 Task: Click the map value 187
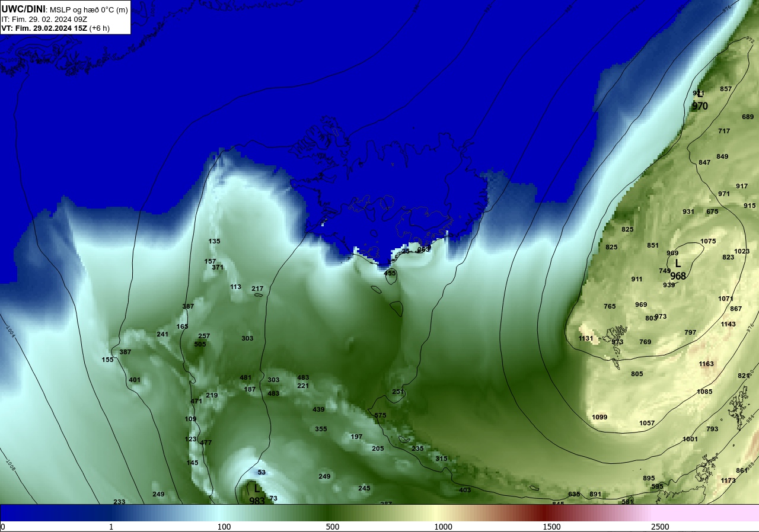tap(250, 389)
